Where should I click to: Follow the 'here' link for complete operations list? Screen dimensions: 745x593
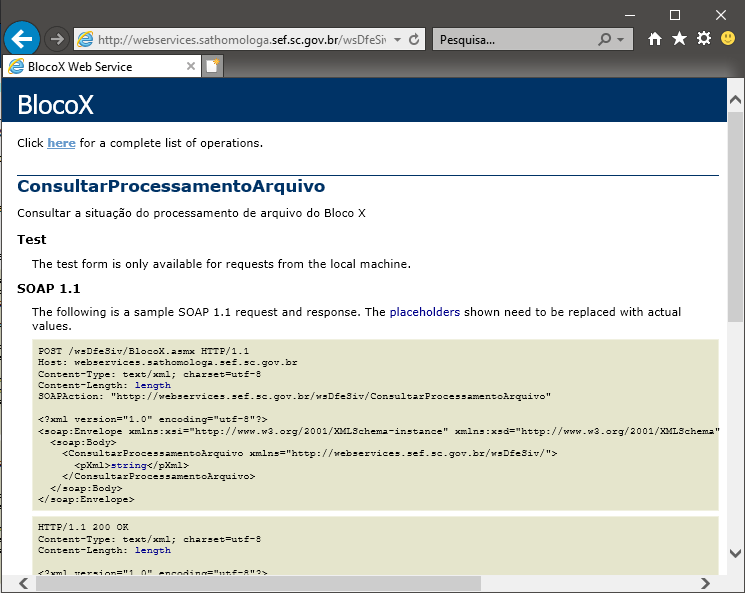(x=61, y=143)
